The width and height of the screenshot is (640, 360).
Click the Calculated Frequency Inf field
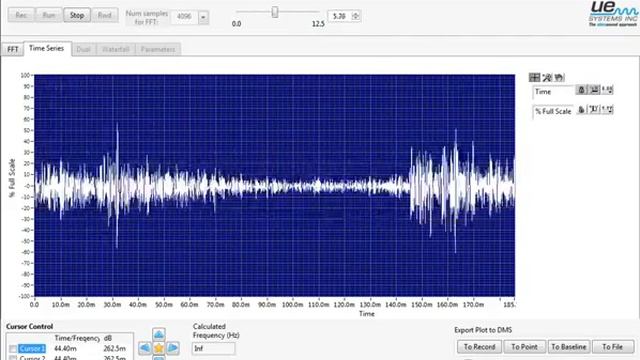(x=213, y=349)
